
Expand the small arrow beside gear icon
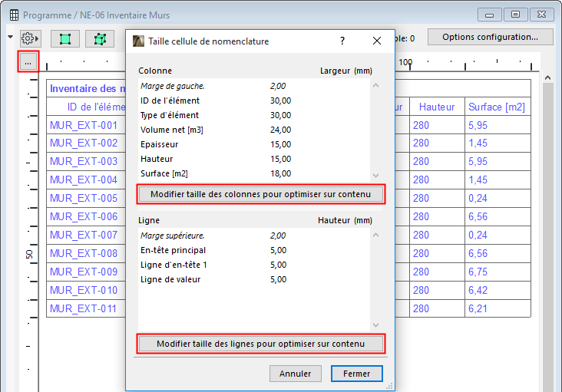coord(11,37)
